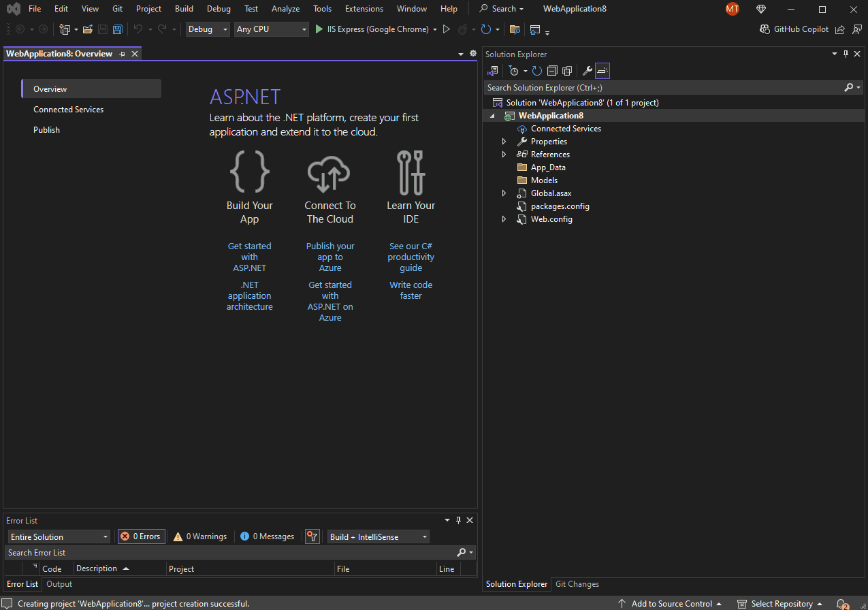868x610 pixels.
Task: Open Build + IntelliSense dropdown
Action: [379, 536]
